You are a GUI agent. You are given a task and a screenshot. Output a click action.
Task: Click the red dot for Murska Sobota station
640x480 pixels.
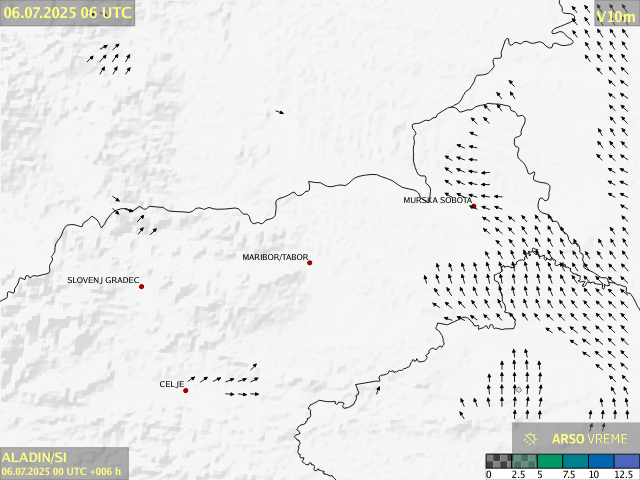[x=473, y=206]
